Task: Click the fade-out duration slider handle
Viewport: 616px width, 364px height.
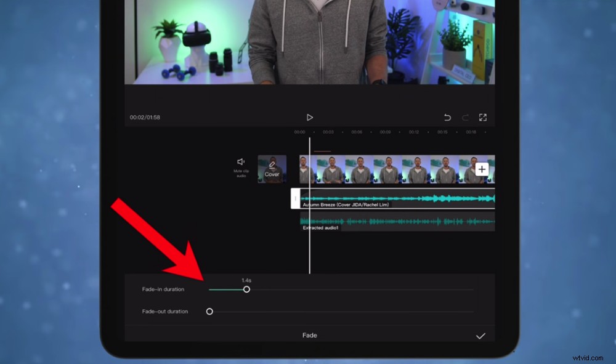Action: (209, 312)
